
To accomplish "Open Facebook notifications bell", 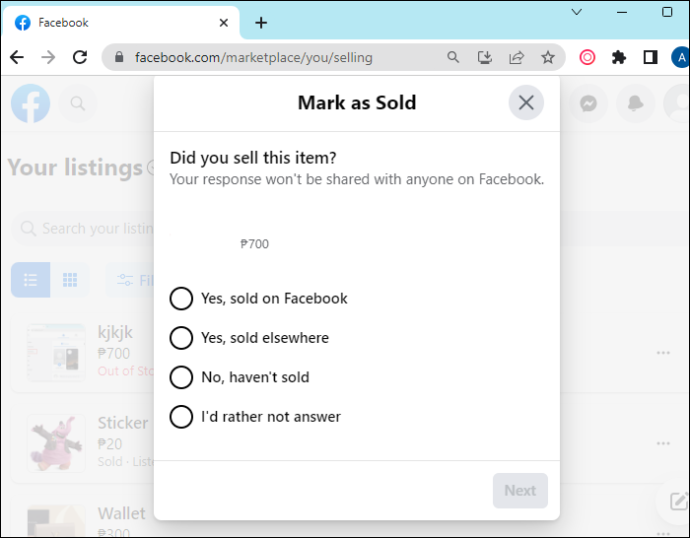I will pyautogui.click(x=635, y=104).
